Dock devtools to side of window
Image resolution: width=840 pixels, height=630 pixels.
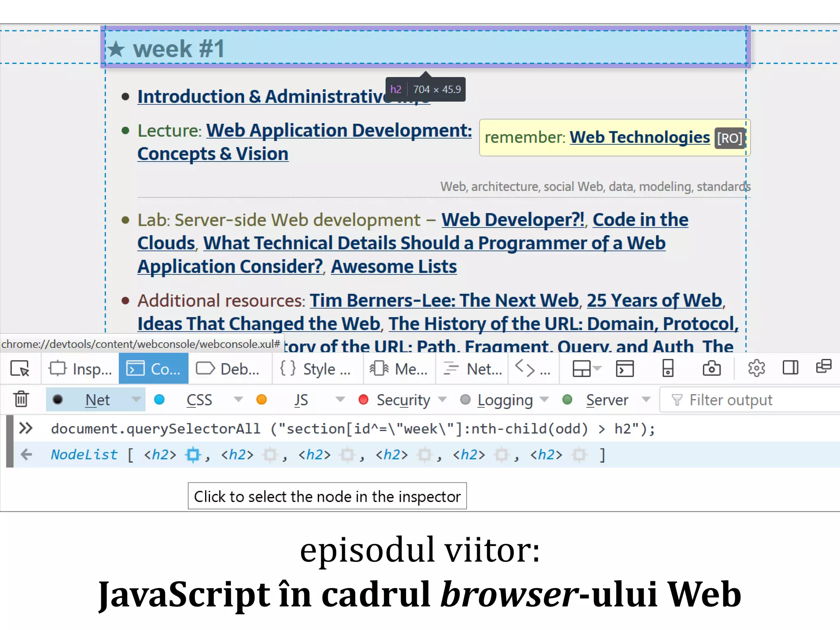(790, 367)
